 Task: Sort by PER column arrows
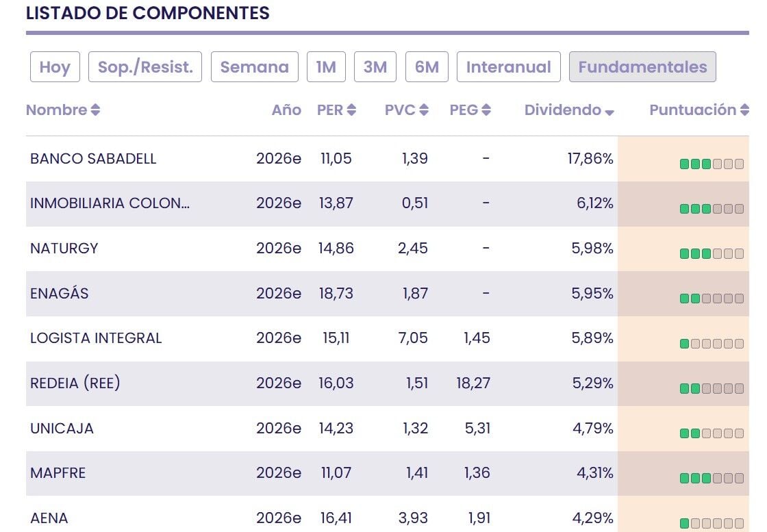coord(351,110)
